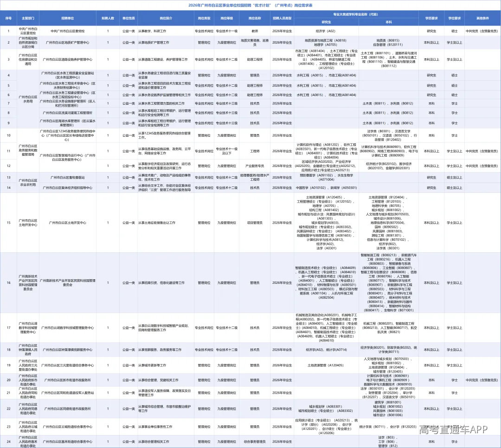Click the 广州市白云区流溪河灌区工程管理所 cell
The image size is (501, 448).
[x=67, y=113]
